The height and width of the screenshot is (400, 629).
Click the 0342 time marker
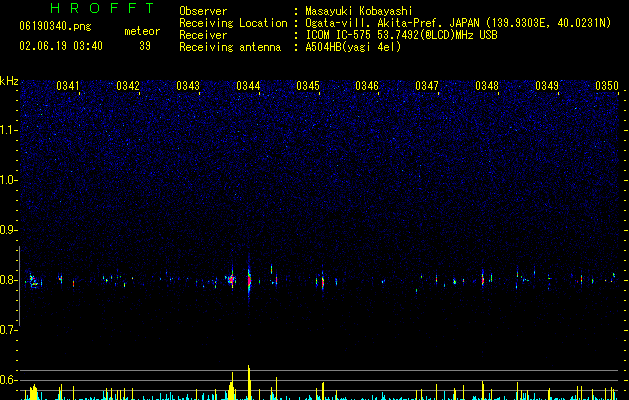(x=128, y=86)
